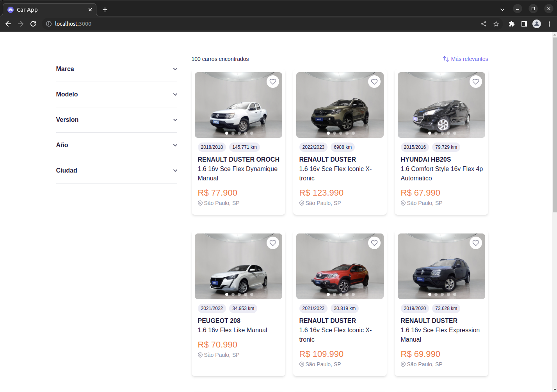Close the Car App tab
This screenshot has width=557, height=392.
coord(90,10)
